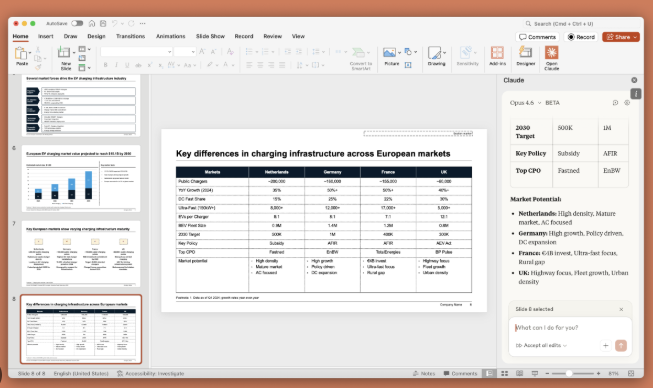Open the Designer tool
This screenshot has width=653, height=388.
pos(526,56)
